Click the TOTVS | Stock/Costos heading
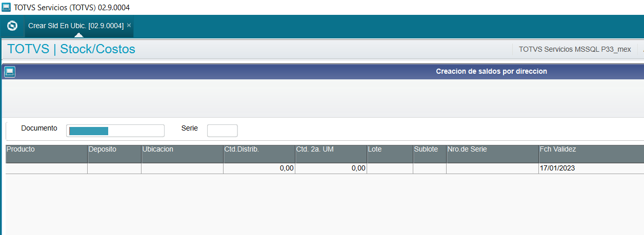Image resolution: width=644 pixels, height=235 pixels. [71, 49]
